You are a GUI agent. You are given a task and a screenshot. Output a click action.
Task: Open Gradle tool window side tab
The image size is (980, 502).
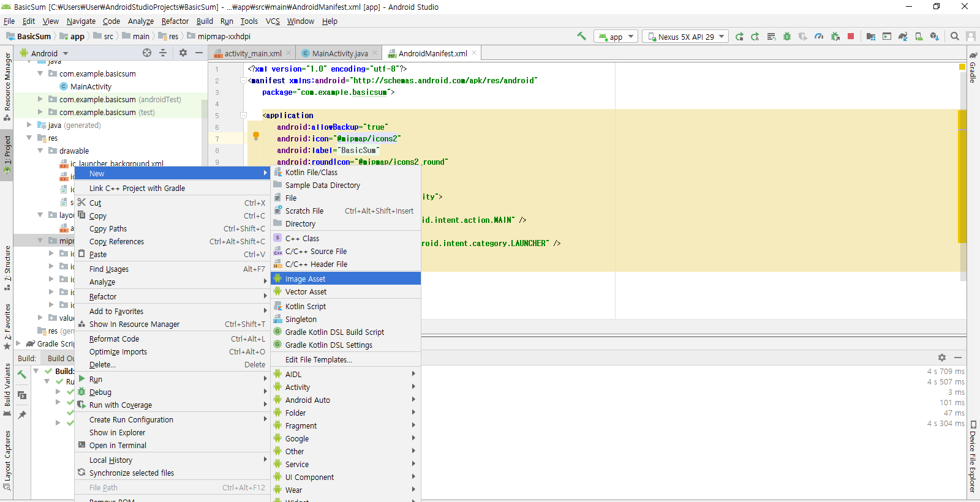click(973, 67)
